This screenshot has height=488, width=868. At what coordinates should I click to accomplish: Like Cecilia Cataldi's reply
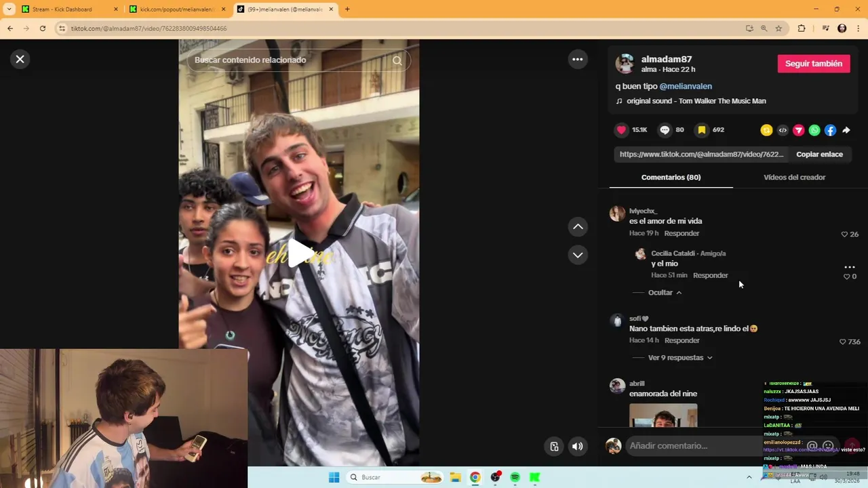[x=846, y=277]
